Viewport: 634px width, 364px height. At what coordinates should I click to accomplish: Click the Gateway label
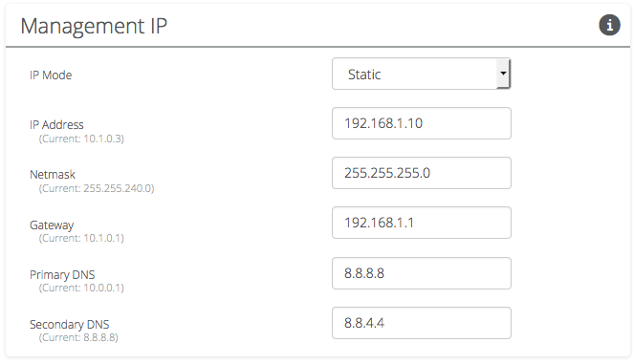52,225
